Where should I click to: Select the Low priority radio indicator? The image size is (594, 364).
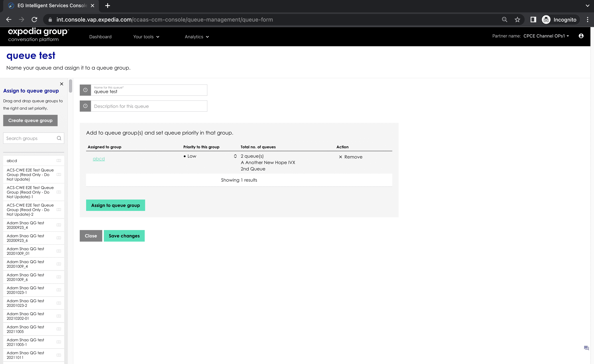click(185, 156)
